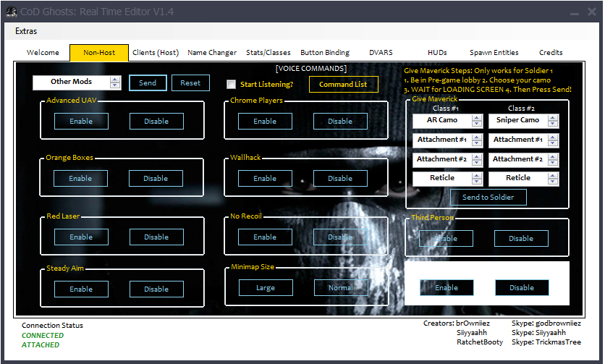Switch to the HUDs tab
This screenshot has height=364, width=605.
(x=437, y=53)
